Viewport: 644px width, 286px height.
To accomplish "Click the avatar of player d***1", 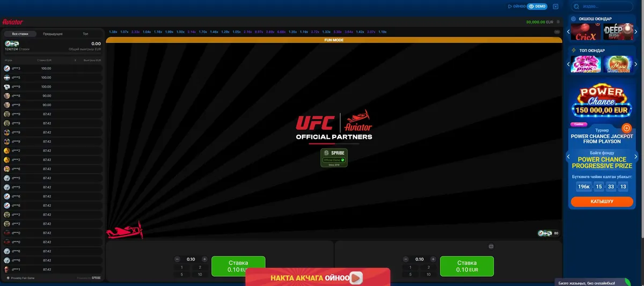I will [7, 269].
